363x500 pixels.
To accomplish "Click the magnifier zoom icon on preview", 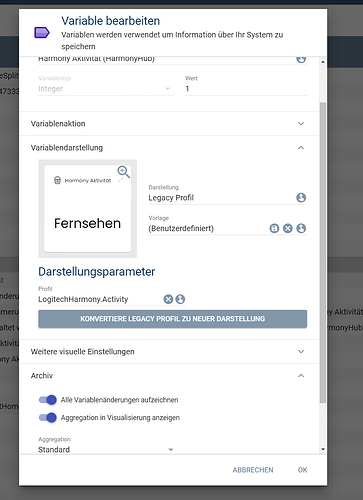I will 123,172.
